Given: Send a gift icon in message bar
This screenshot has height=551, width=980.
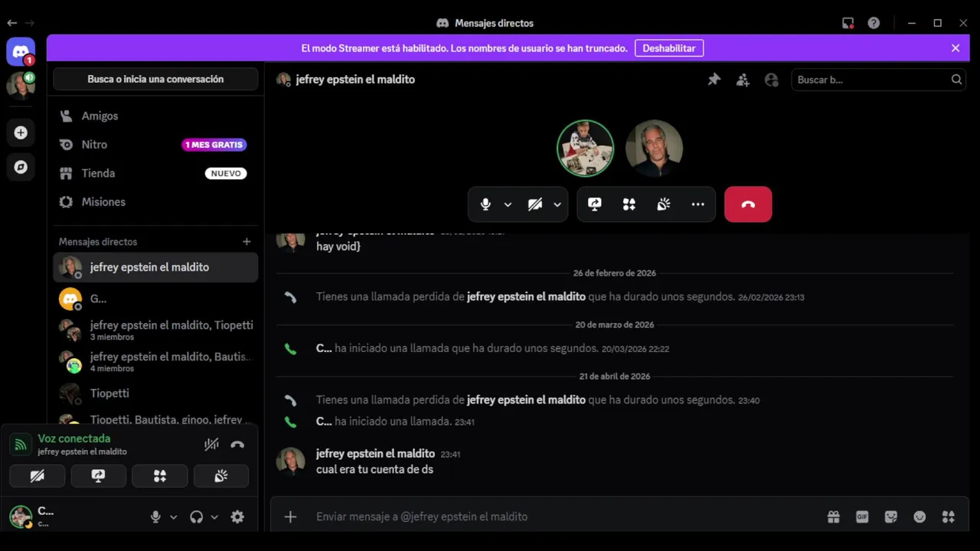Looking at the screenshot, I should [833, 517].
